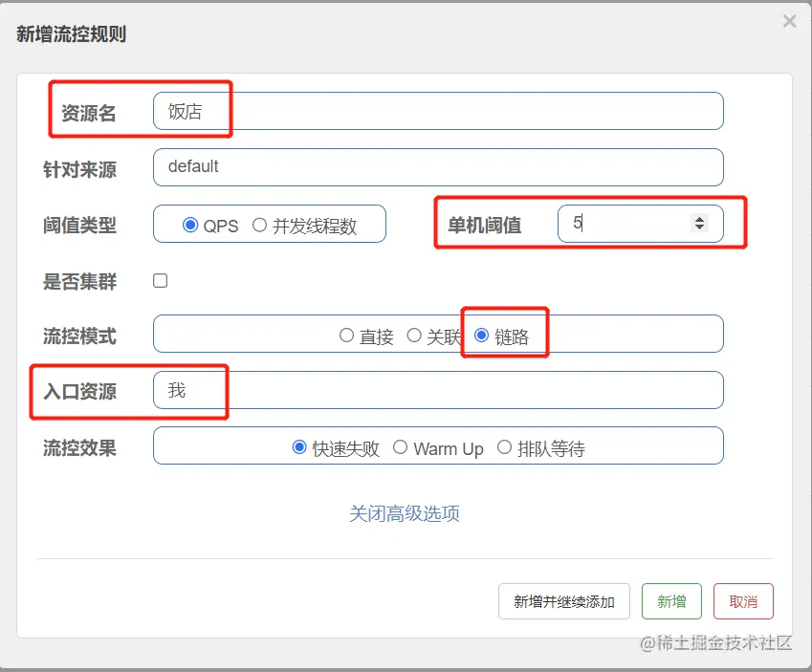This screenshot has height=672, width=812.
Task: Decrease 单机阈值 with the down arrow
Action: point(700,228)
